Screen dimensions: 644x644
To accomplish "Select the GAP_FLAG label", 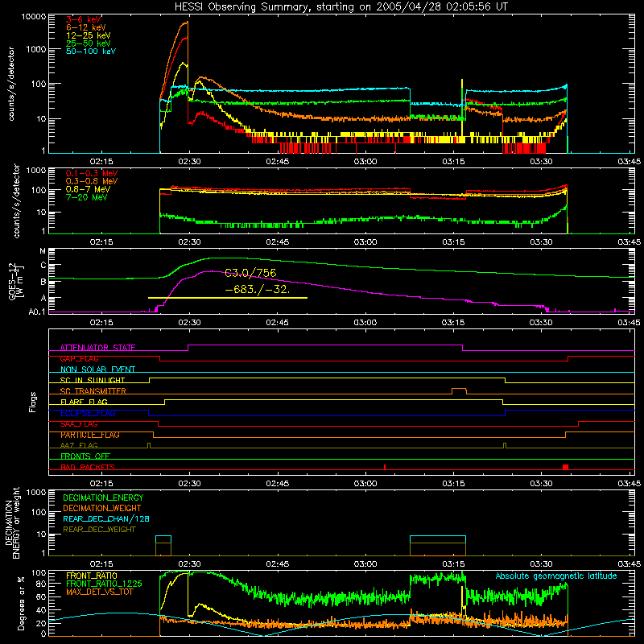I will pos(79,358).
